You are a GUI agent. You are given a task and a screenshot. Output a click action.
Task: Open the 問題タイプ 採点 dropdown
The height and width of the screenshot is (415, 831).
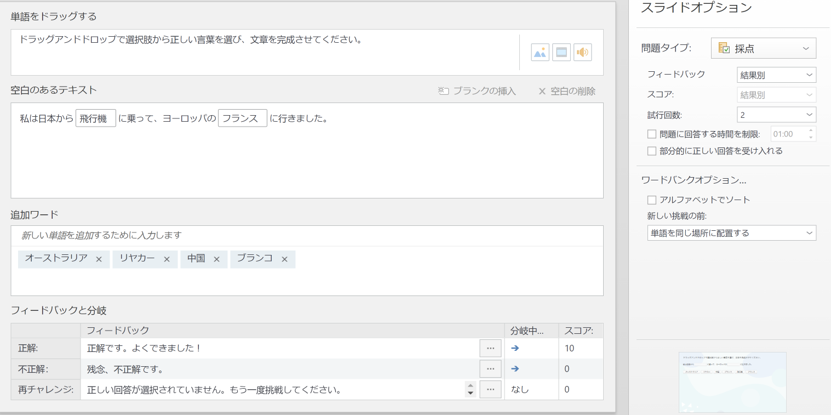coord(763,48)
